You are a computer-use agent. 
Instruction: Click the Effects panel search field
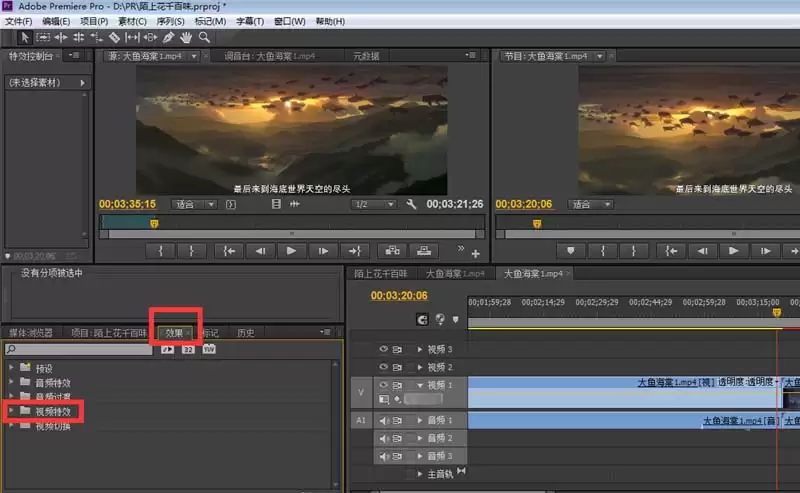tap(78, 350)
